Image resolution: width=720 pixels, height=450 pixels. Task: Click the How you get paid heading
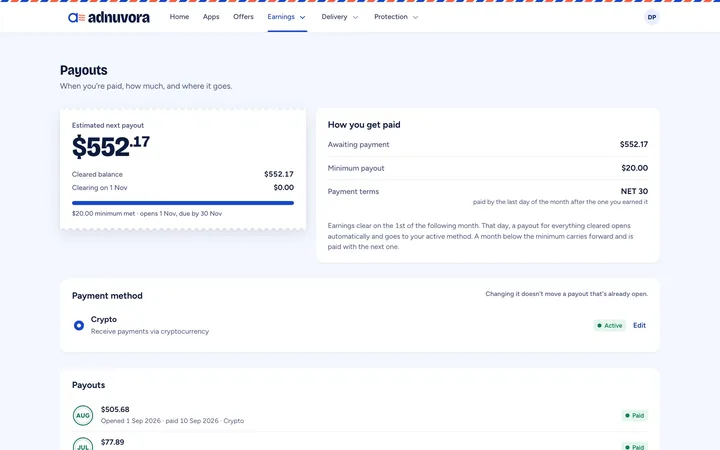click(x=364, y=125)
